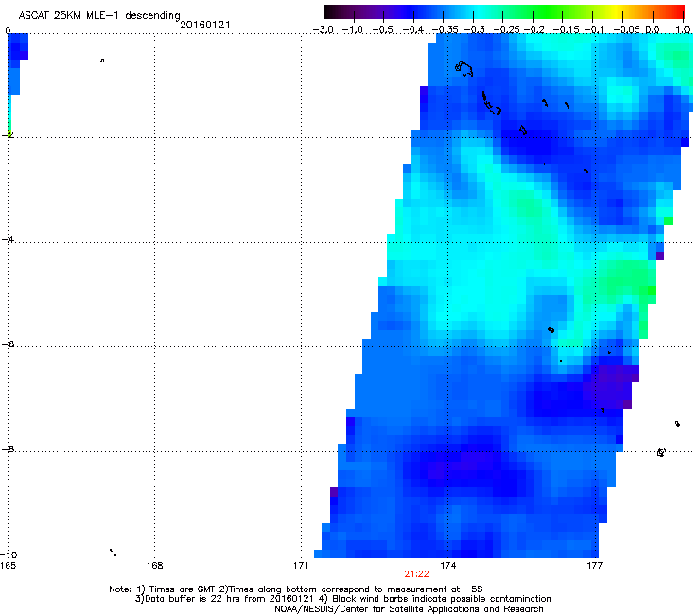Click the 165 longitude axis label
The width and height of the screenshot is (700, 615).
8,566
